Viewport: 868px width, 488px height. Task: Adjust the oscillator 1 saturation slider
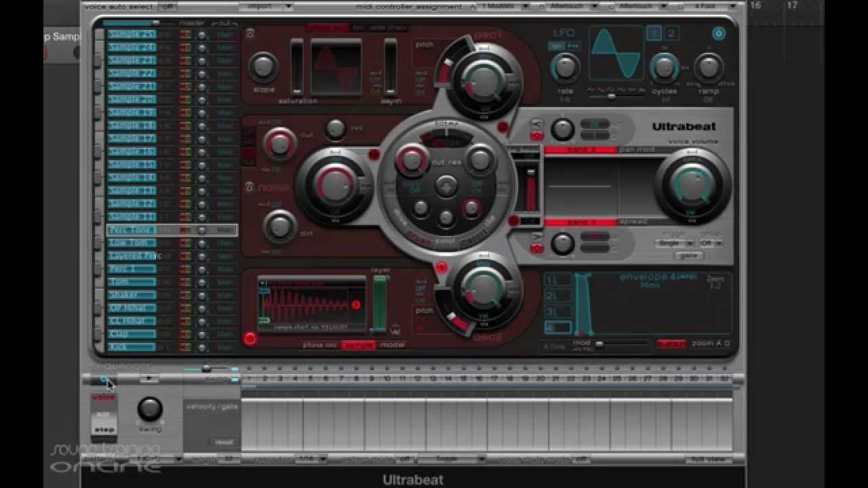click(296, 66)
